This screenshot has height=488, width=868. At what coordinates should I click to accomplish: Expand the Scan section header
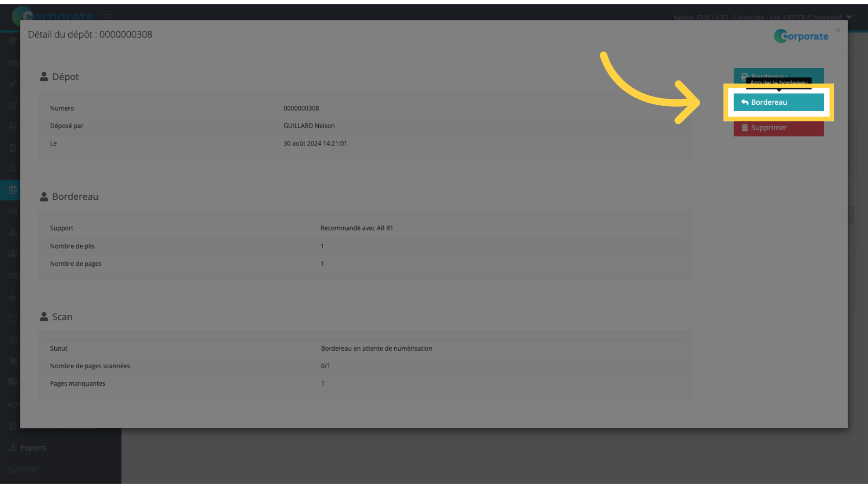pos(62,316)
